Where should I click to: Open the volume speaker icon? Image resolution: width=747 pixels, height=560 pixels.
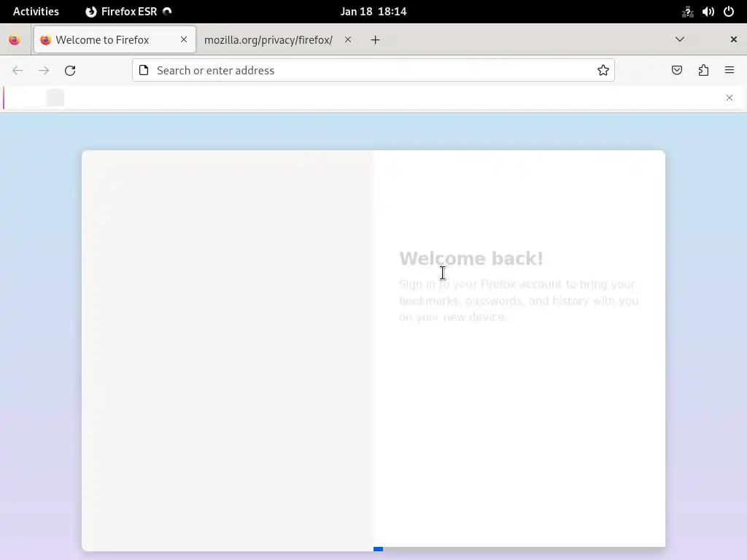[708, 12]
